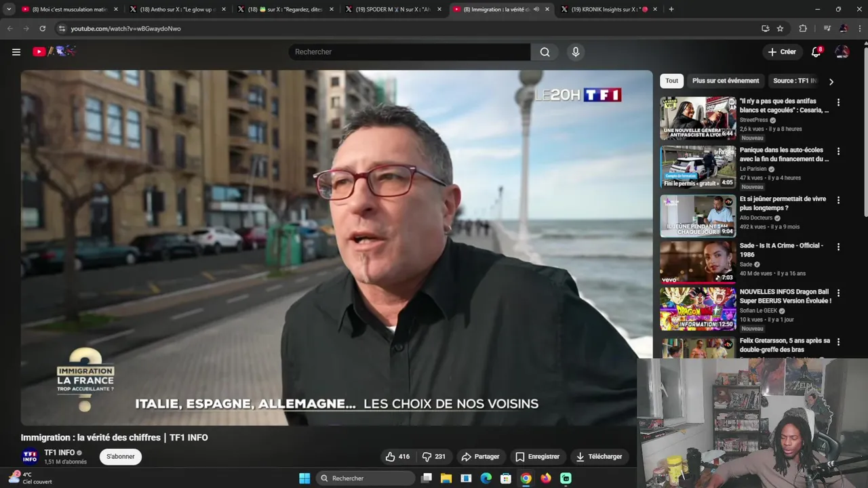Open options for the Sade video
Screen dimensions: 868x488
[x=838, y=247]
